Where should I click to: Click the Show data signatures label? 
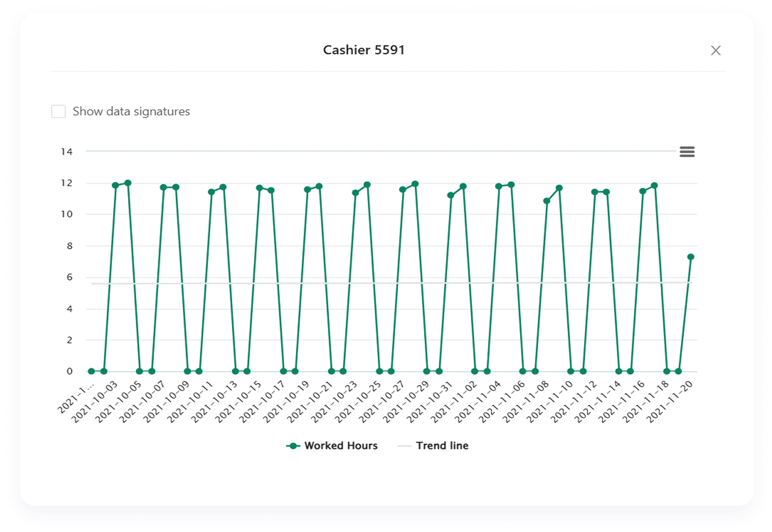point(131,112)
